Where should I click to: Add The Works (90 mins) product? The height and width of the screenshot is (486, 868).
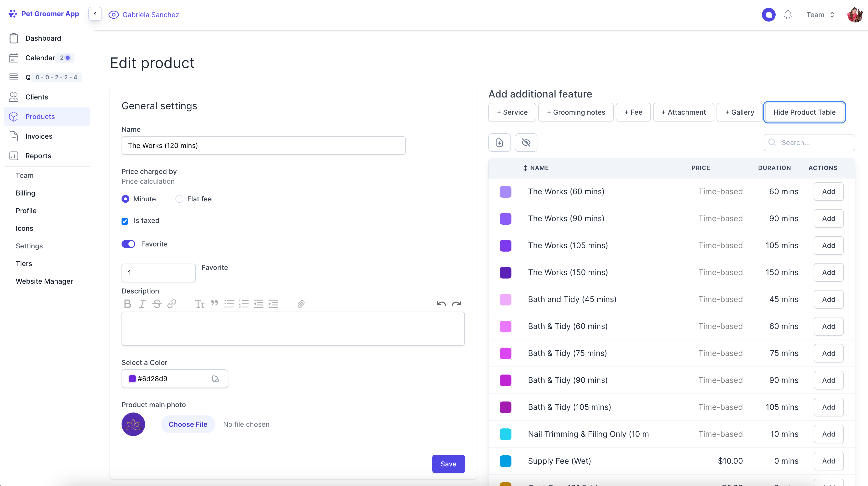[x=828, y=219]
